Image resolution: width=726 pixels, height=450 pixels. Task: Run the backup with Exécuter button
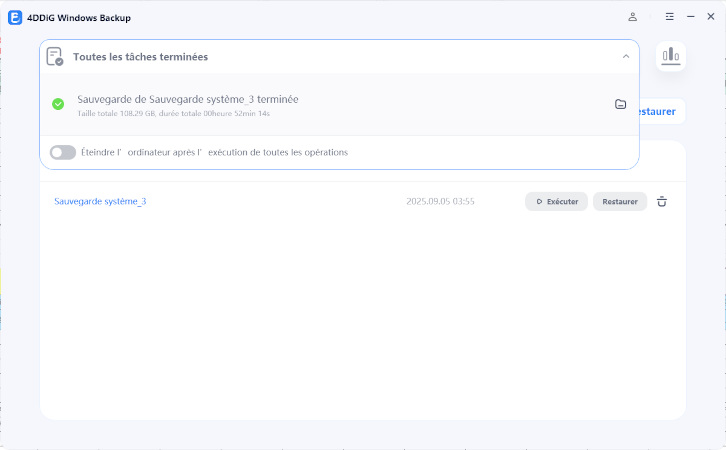pos(556,201)
